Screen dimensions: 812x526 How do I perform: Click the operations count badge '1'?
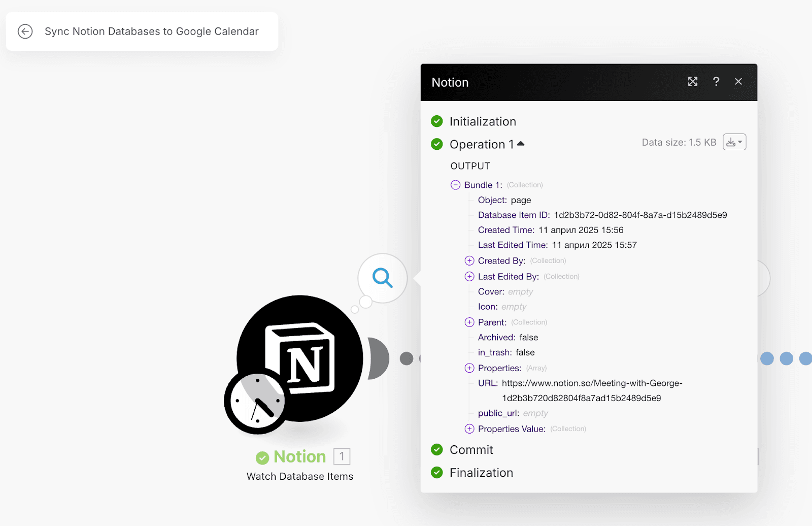coord(342,456)
